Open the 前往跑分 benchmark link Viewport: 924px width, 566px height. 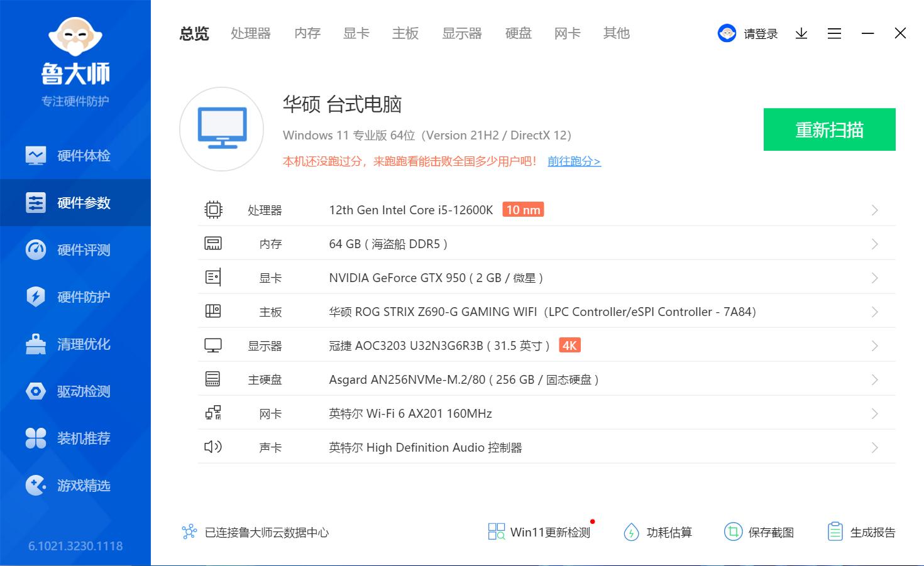573,161
